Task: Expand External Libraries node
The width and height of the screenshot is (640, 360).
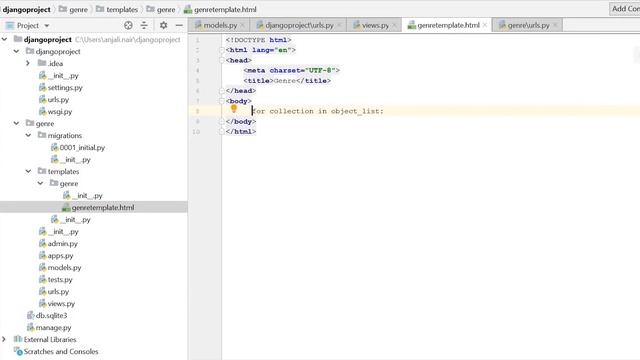Action: 4,339
